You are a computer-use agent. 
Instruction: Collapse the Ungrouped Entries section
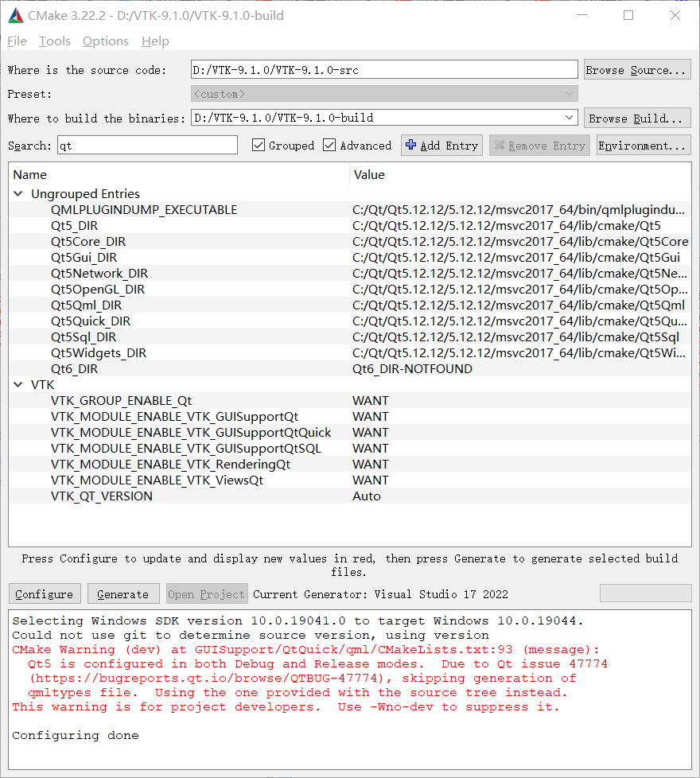[17, 193]
